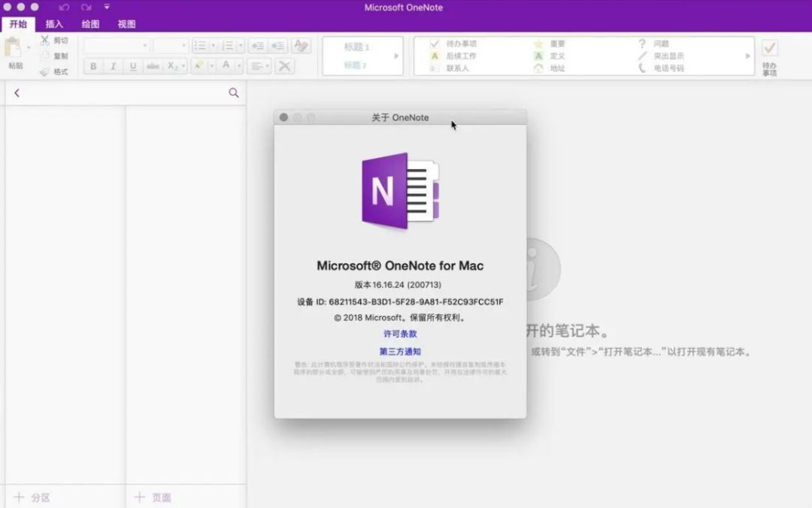This screenshot has height=508, width=812.
Task: Open quick access toolbar customize dropdown
Action: pyautogui.click(x=107, y=7)
